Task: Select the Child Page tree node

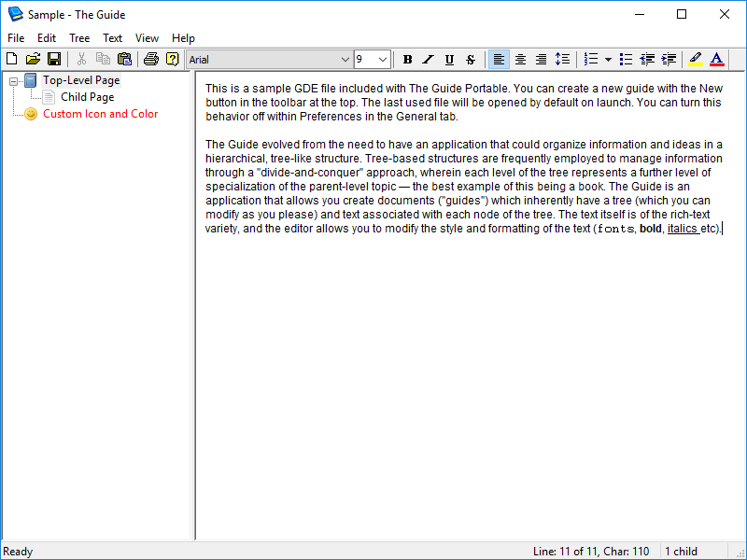Action: coord(88,97)
